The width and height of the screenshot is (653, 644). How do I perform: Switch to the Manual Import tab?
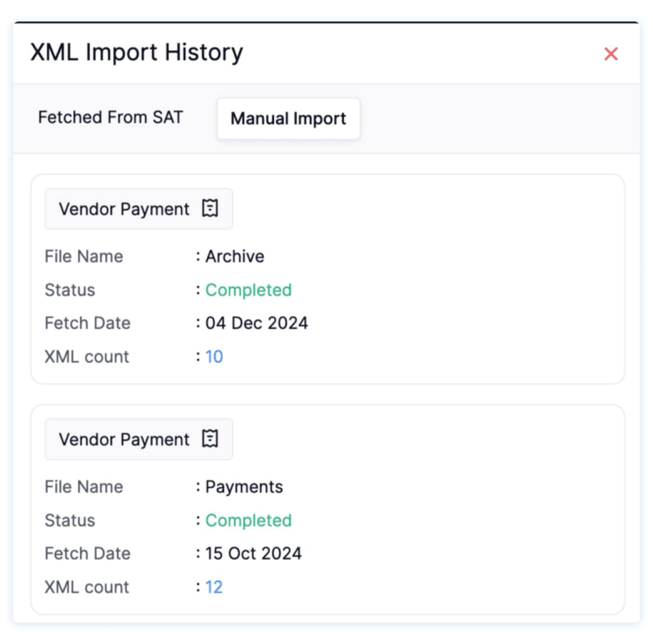click(288, 119)
